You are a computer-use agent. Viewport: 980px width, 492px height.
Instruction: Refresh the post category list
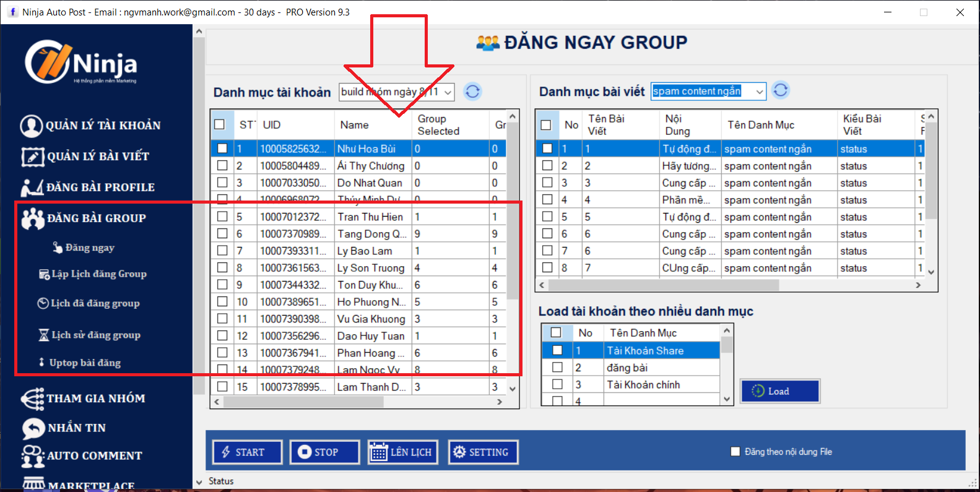tap(781, 90)
